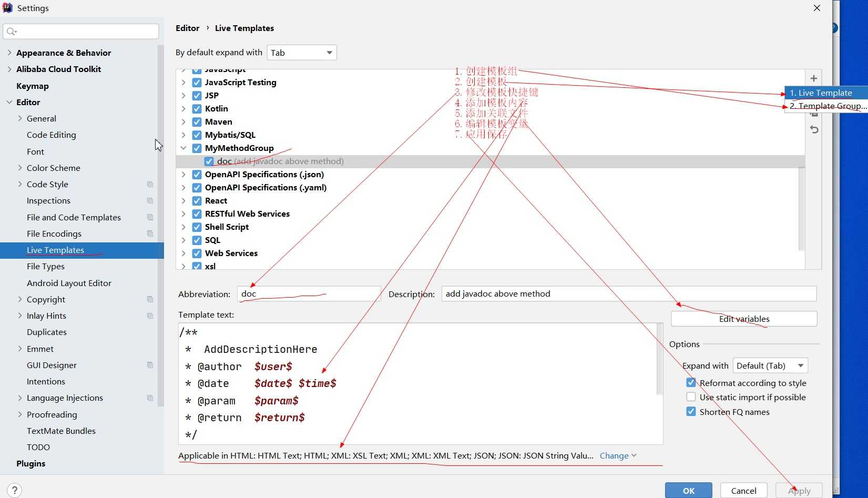The width and height of the screenshot is (868, 498).
Task: Toggle the JavaScript Testing group checkbox
Action: [197, 83]
